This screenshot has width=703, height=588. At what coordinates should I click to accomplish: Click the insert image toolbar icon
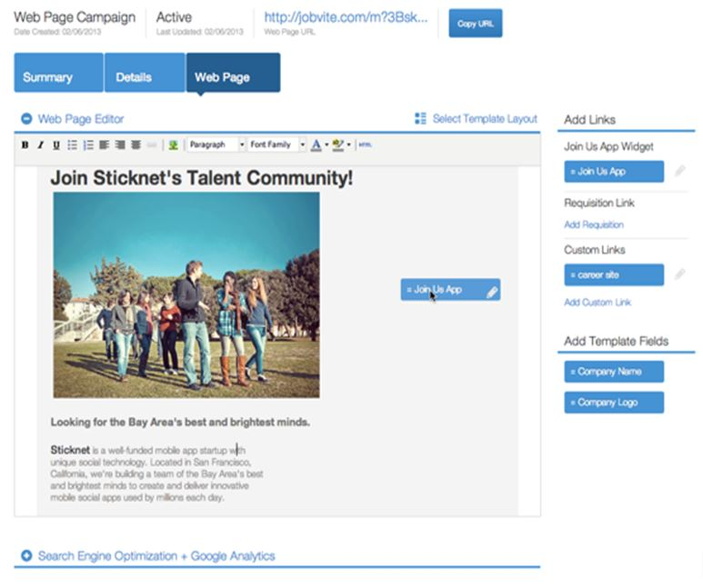tap(173, 145)
